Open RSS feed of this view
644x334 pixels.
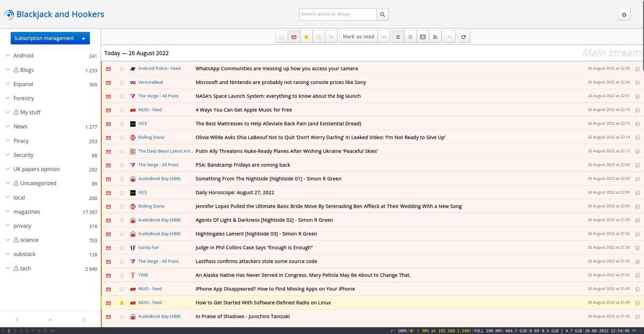point(435,37)
